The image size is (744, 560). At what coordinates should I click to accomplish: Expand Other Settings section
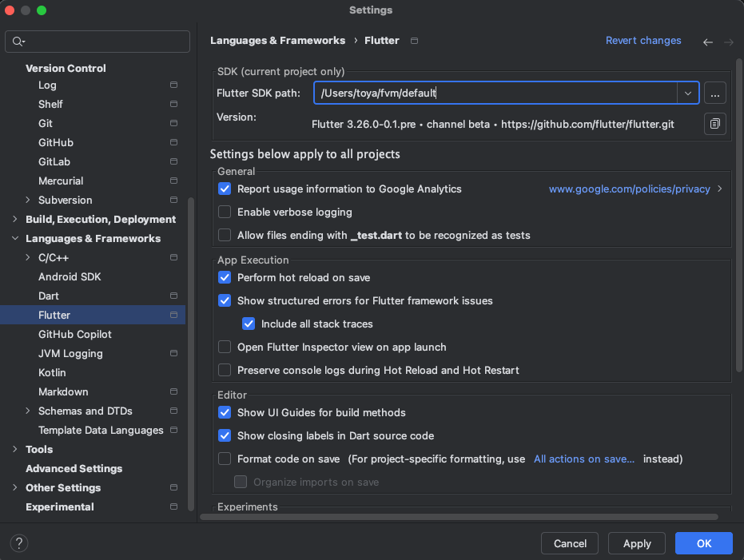point(14,487)
